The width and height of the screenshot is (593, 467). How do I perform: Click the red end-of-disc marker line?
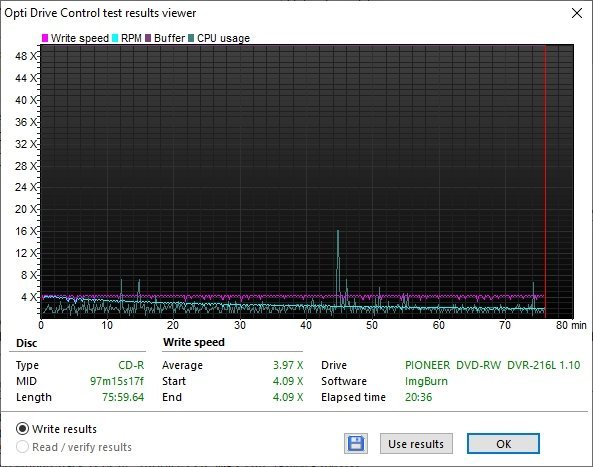545,182
